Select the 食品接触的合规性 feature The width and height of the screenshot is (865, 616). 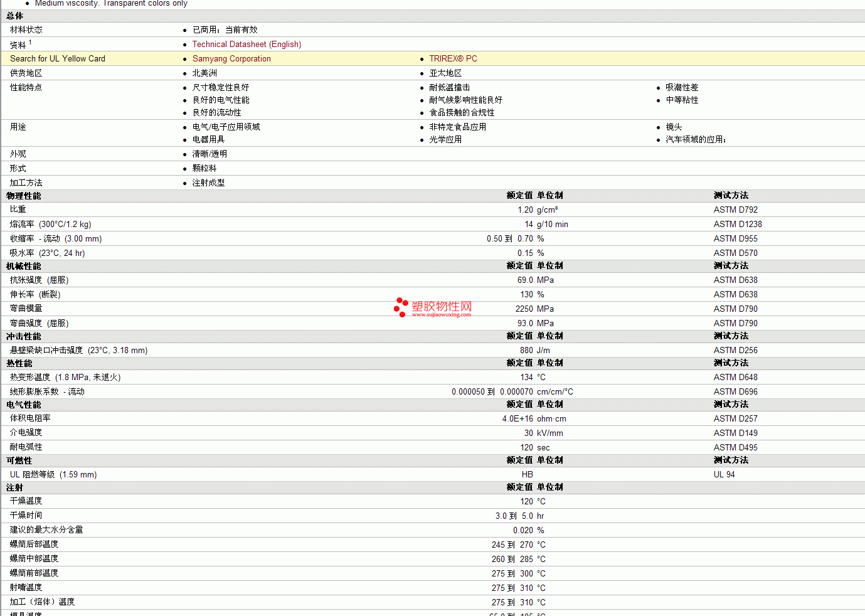tap(462, 113)
